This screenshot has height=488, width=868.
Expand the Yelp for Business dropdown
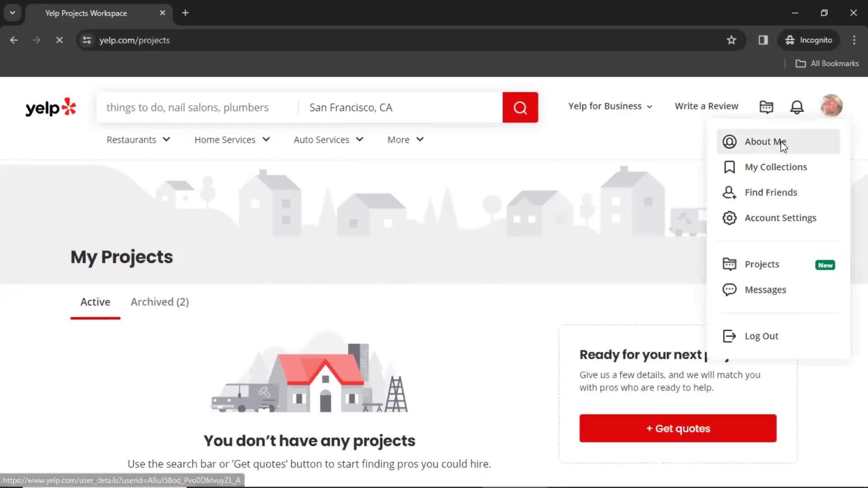point(609,106)
